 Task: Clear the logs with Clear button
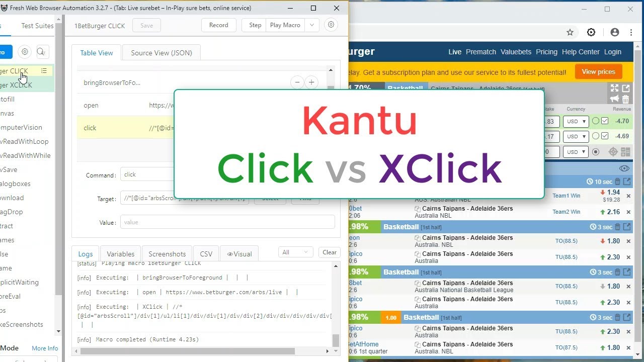pyautogui.click(x=330, y=252)
